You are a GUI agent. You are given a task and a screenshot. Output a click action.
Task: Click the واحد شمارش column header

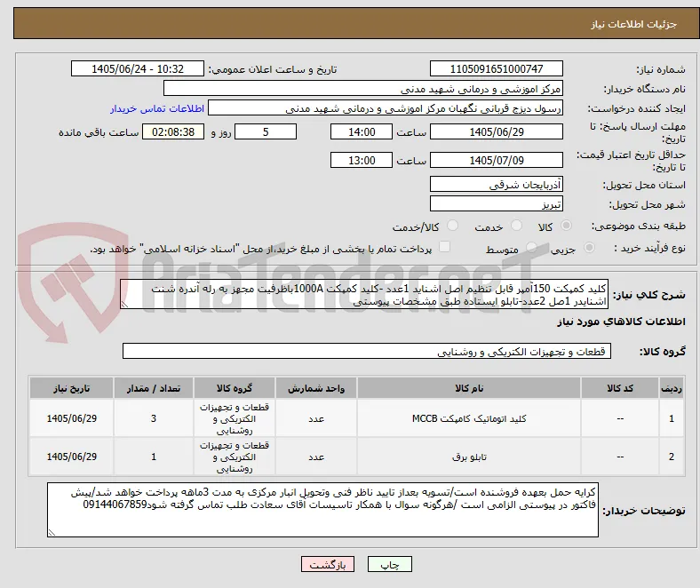pyautogui.click(x=316, y=388)
